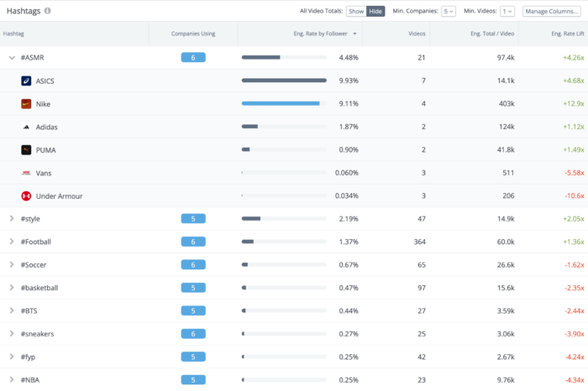Click the Vans logo icon

point(26,173)
